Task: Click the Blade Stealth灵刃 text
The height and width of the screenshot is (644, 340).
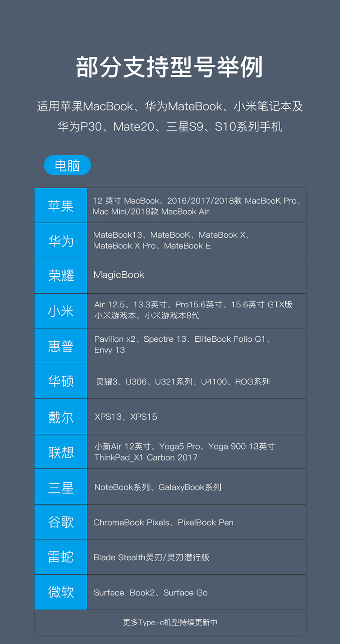Action: [x=151, y=557]
